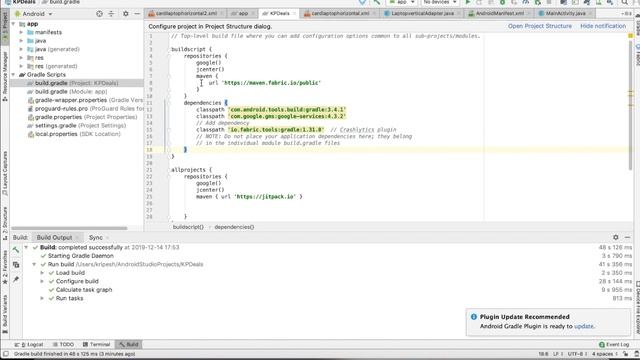Switch to AndroidManifest.xml tab

[499, 13]
